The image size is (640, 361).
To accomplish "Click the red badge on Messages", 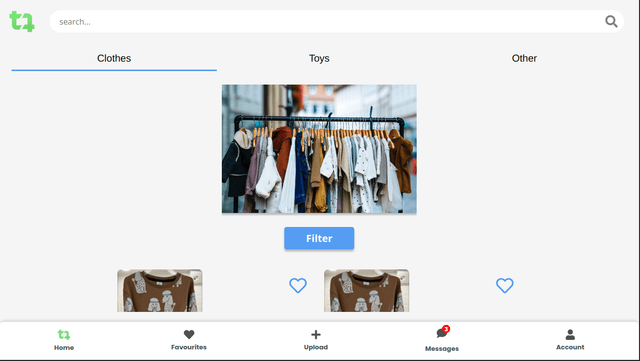I will 446,329.
